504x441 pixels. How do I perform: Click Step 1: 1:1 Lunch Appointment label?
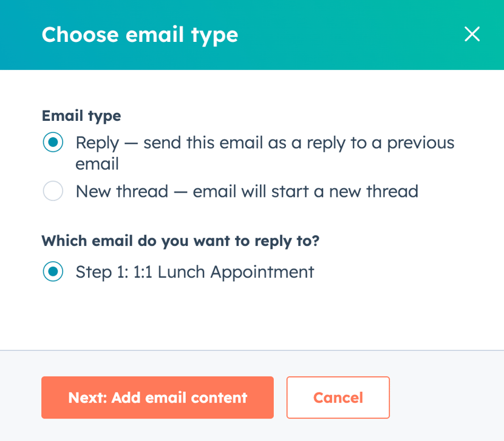click(193, 272)
